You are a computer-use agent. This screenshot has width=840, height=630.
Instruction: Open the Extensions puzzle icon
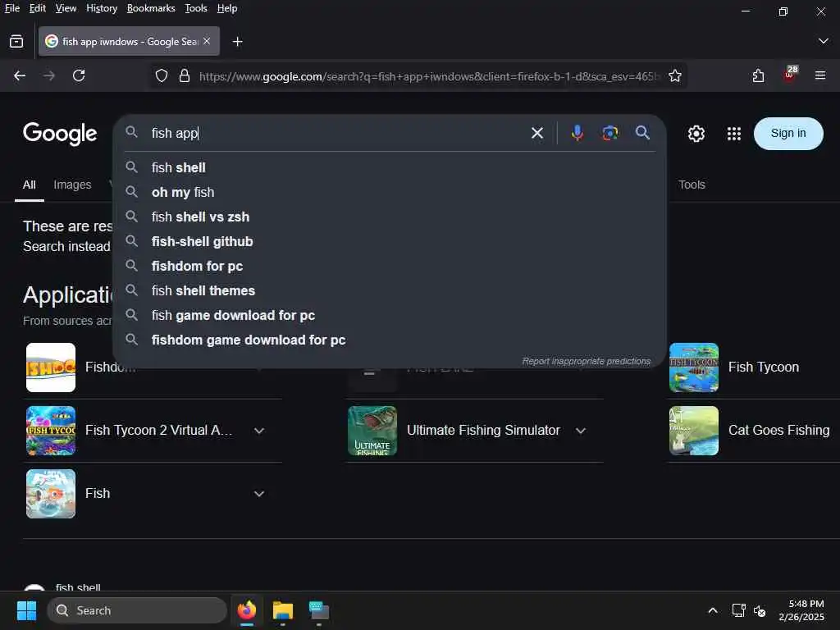tap(758, 75)
